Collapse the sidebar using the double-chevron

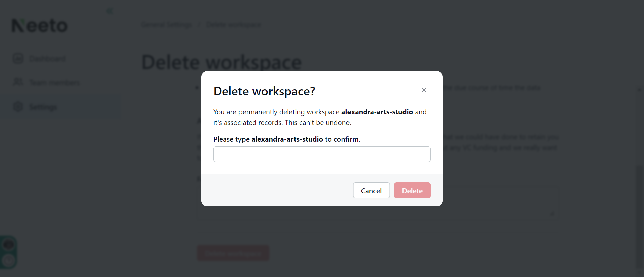(x=110, y=11)
